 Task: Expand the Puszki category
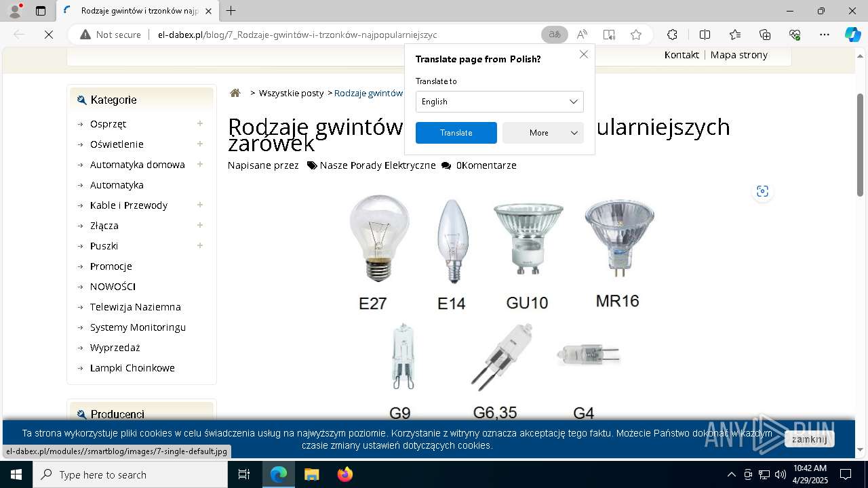[200, 245]
